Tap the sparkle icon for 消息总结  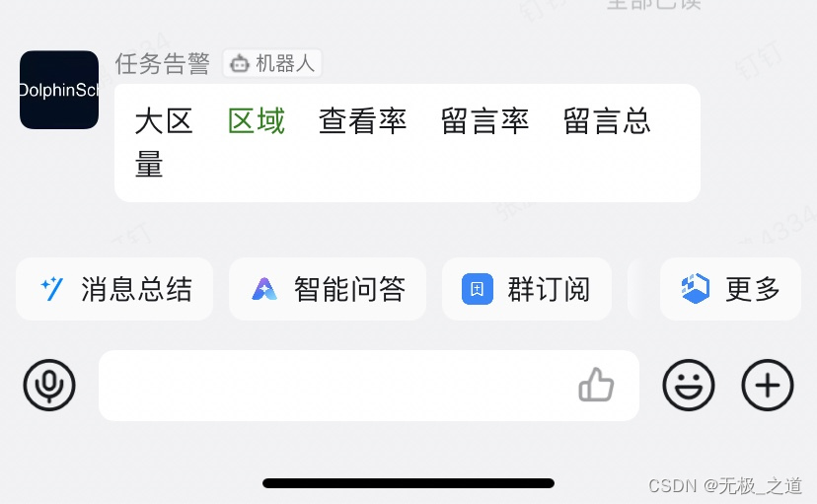click(x=52, y=289)
